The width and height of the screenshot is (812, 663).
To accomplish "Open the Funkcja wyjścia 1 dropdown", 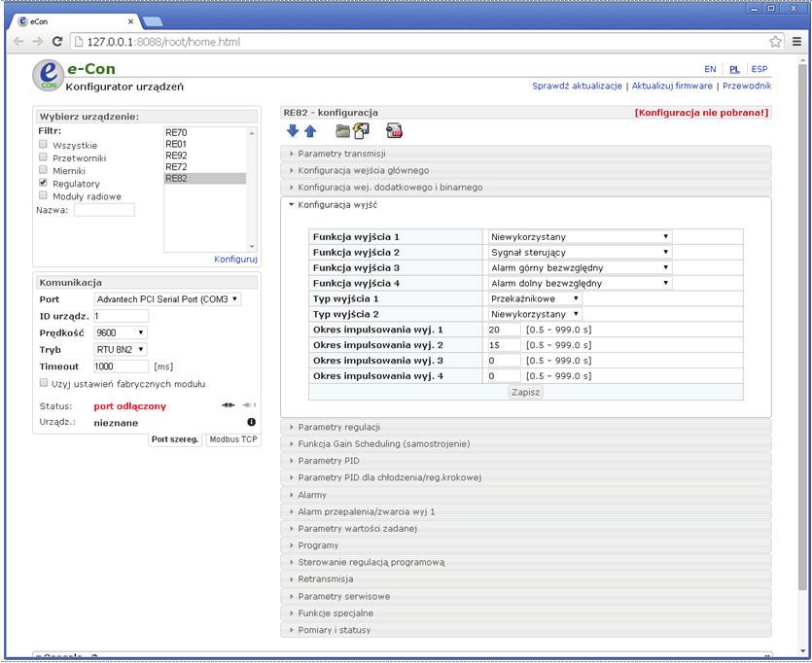I will coord(580,236).
